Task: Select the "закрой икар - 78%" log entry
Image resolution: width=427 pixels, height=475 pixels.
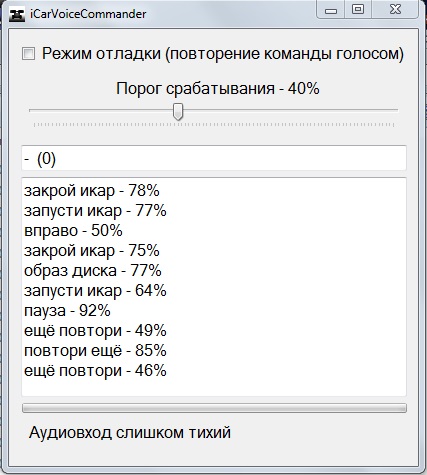Action: (92, 191)
